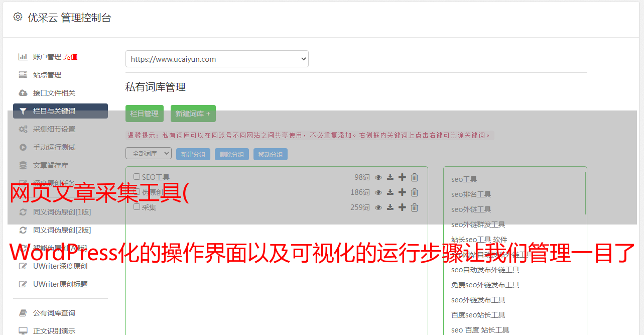Viewport: 644px width, 335px height.
Task: Click the bar chart icon for 账户管理
Action: click(23, 57)
